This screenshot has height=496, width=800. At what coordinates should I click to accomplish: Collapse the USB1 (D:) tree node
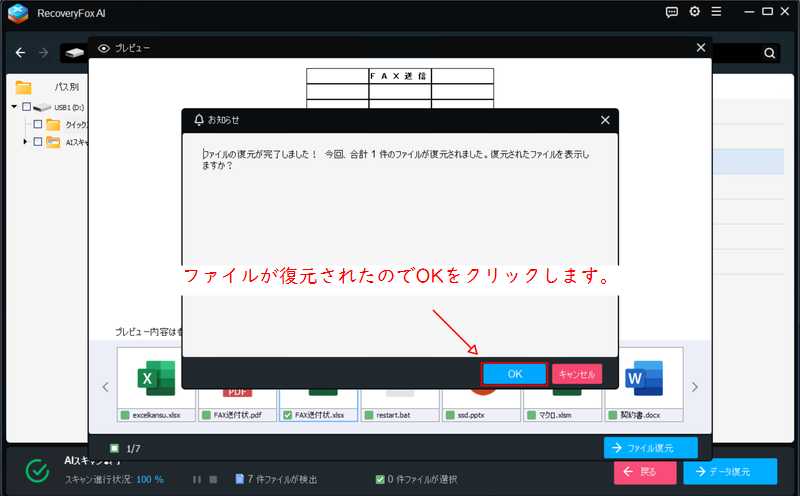pyautogui.click(x=15, y=107)
